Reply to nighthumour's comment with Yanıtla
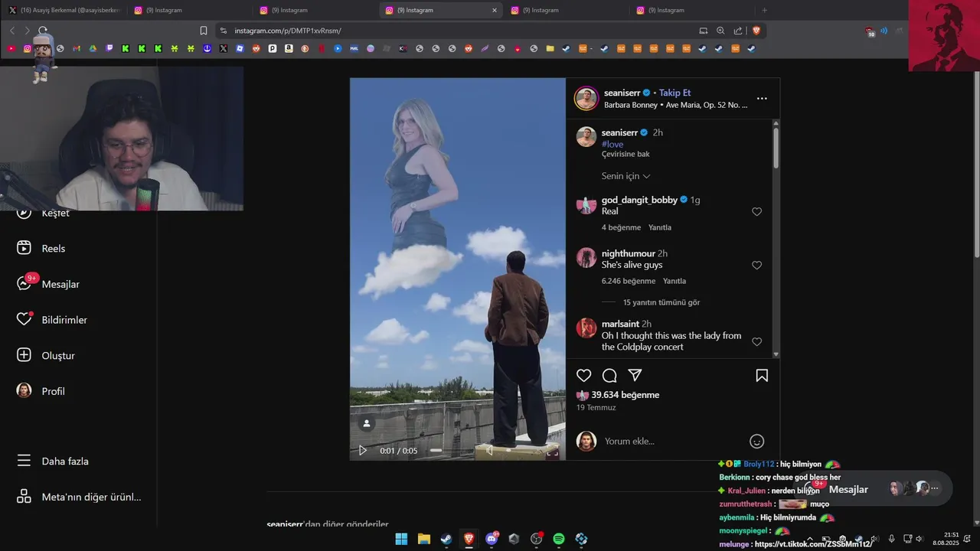Viewport: 980px width, 551px height. [674, 281]
